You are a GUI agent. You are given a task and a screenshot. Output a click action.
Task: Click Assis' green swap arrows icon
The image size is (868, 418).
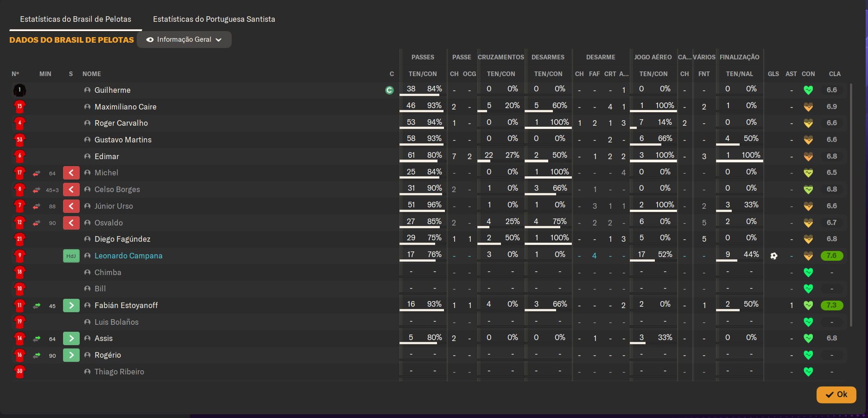(37, 339)
